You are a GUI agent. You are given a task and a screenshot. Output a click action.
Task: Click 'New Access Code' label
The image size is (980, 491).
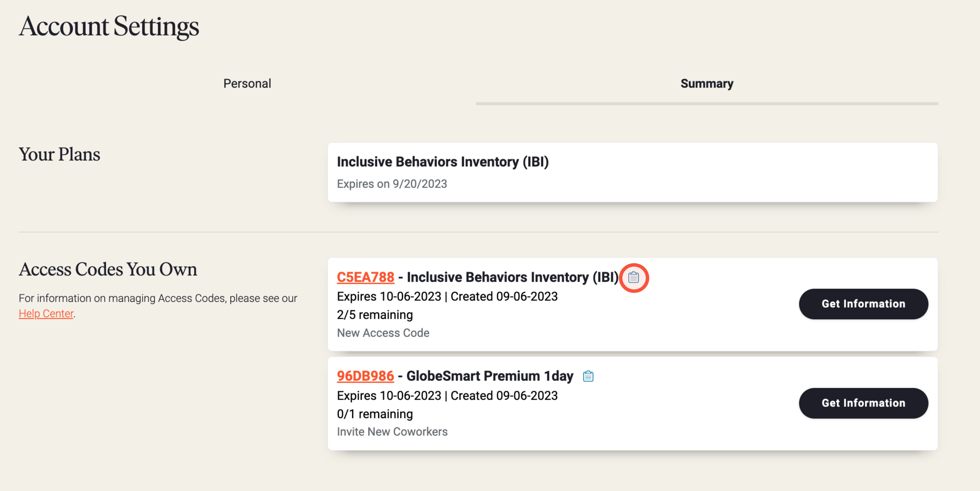click(383, 333)
